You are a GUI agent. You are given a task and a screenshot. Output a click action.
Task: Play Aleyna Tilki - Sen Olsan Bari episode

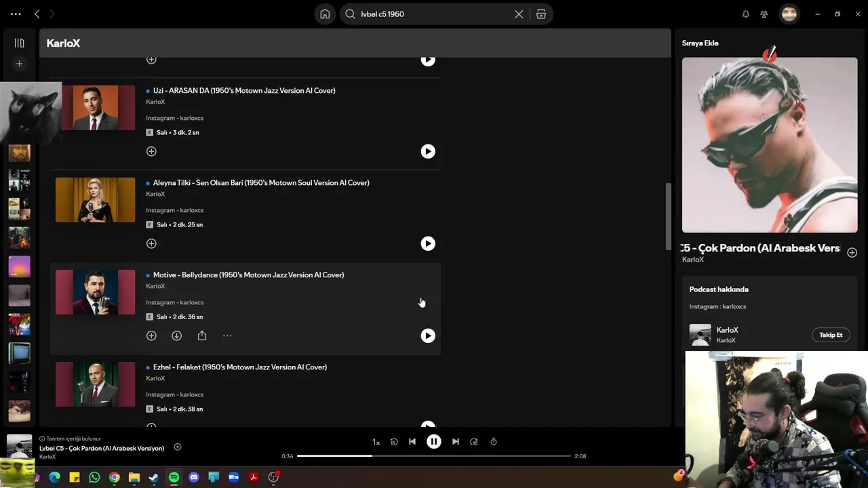click(x=428, y=243)
